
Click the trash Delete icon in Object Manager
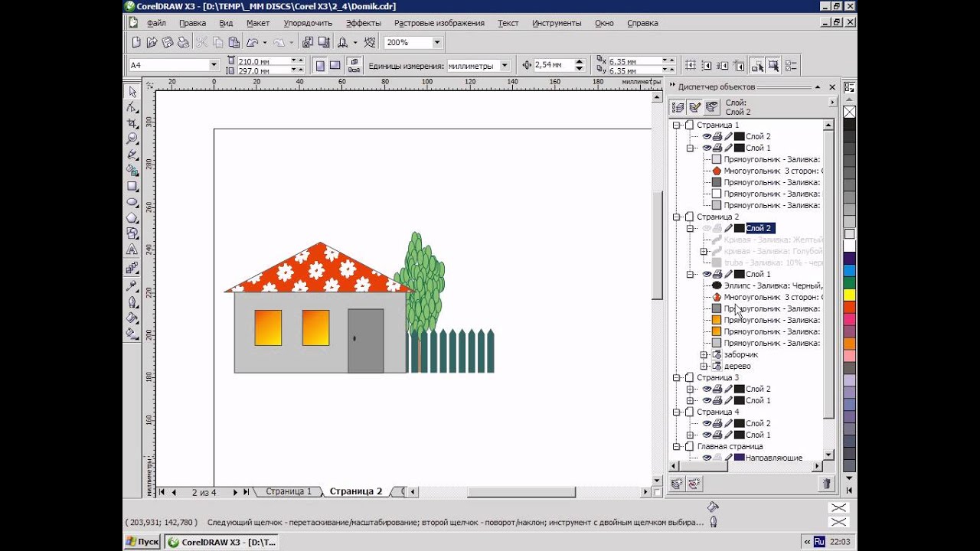point(826,484)
